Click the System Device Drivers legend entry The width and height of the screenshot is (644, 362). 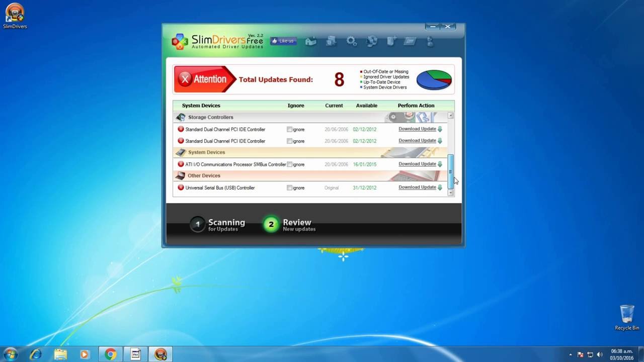383,87
